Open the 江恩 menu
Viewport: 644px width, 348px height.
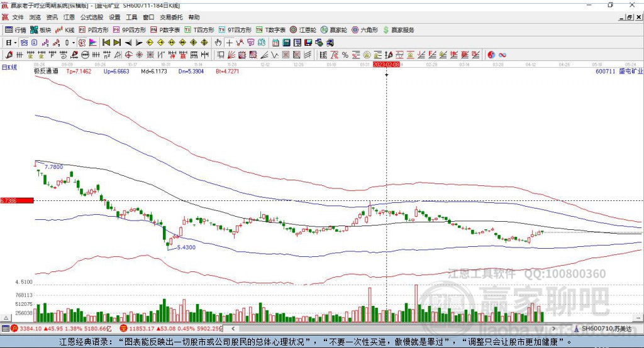point(69,17)
